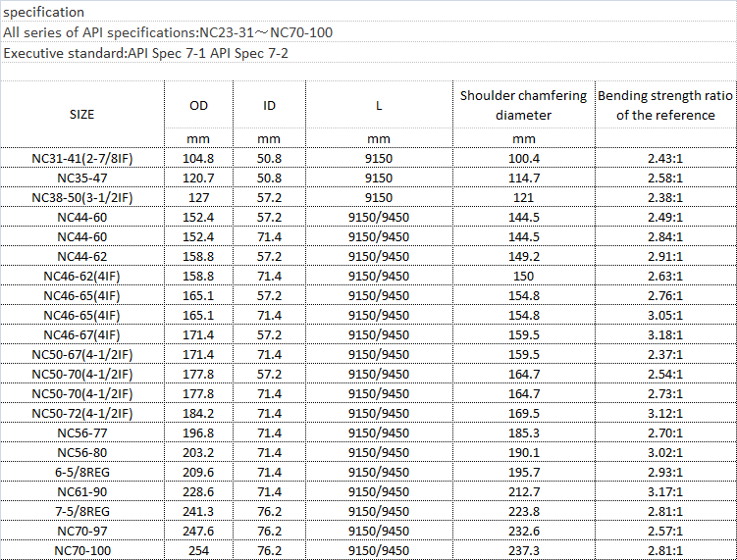
Task: Click the 7-5/8REG row label
Action: tap(82, 512)
